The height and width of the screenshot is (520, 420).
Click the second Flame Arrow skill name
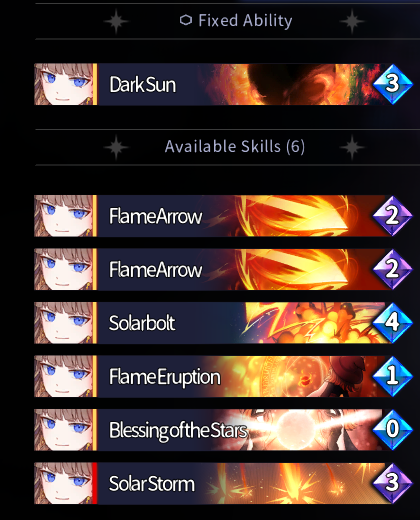(x=155, y=270)
